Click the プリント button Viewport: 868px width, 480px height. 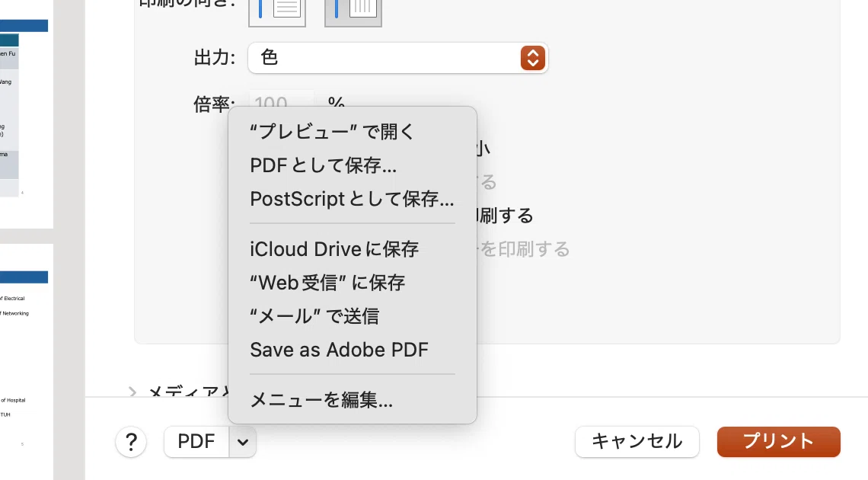click(x=779, y=442)
